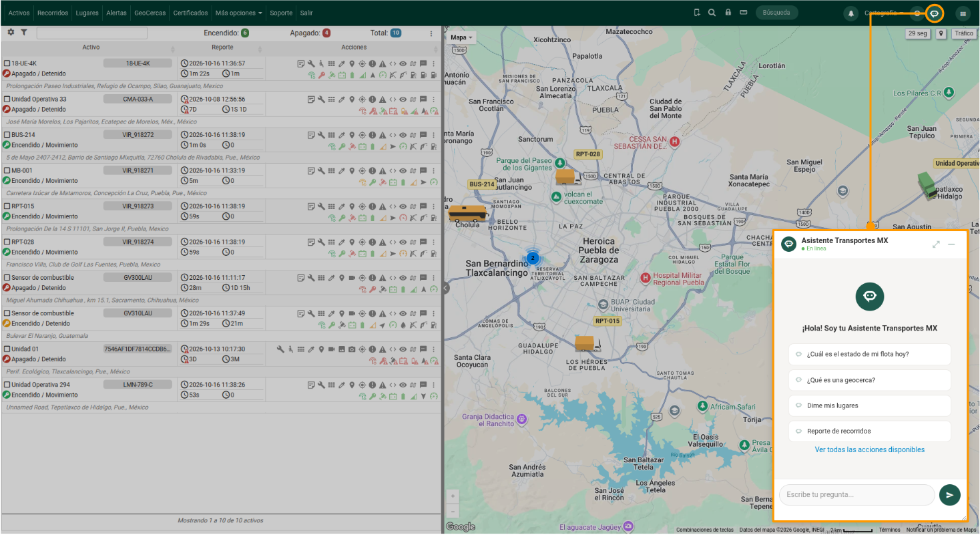The image size is (980, 535).
Task: Open the apps grid icon in top bar
Action: tap(962, 13)
